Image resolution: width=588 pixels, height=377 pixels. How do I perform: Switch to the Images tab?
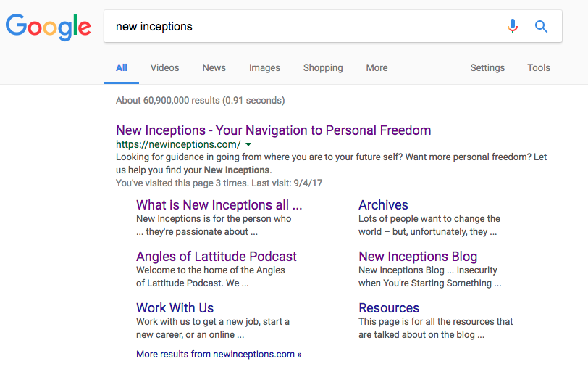click(x=264, y=67)
